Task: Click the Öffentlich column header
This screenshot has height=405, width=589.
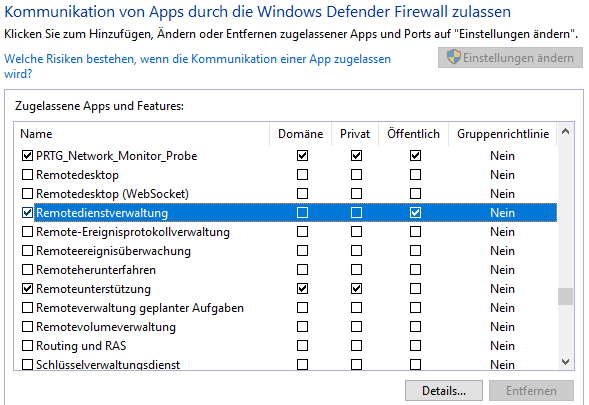Action: tap(414, 134)
